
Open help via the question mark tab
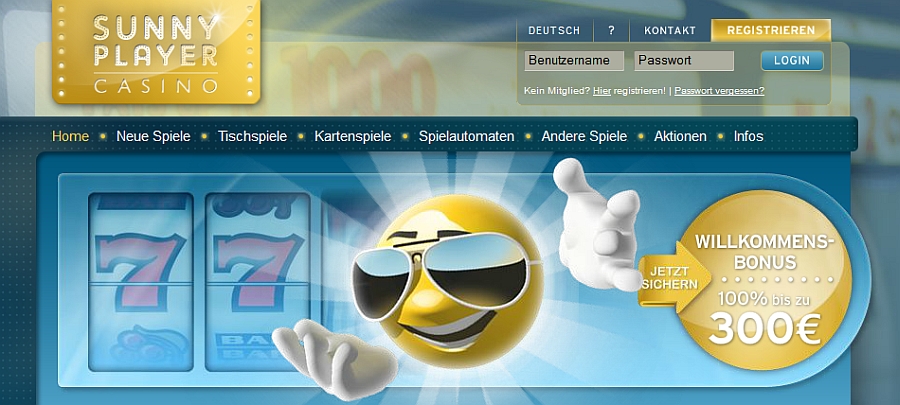(611, 31)
